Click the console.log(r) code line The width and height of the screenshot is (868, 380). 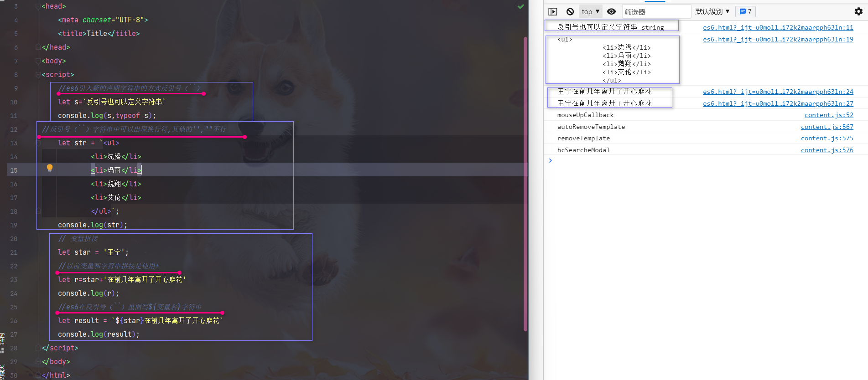pos(88,293)
